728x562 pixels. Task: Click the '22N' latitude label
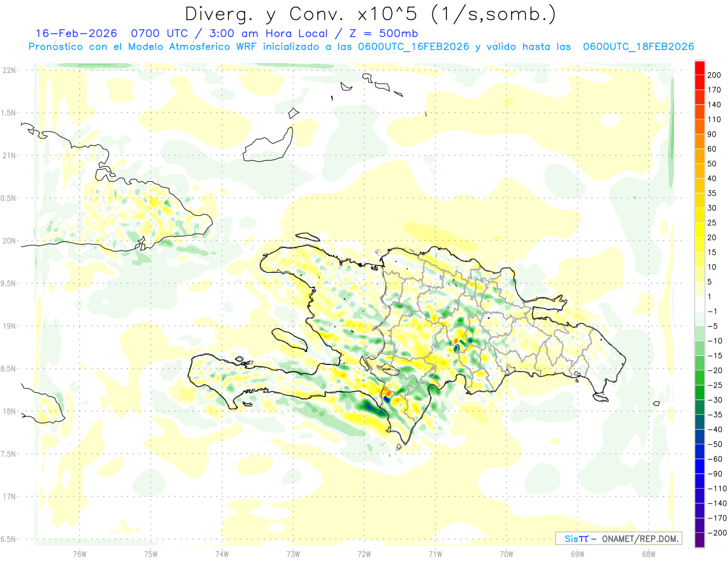(9, 70)
